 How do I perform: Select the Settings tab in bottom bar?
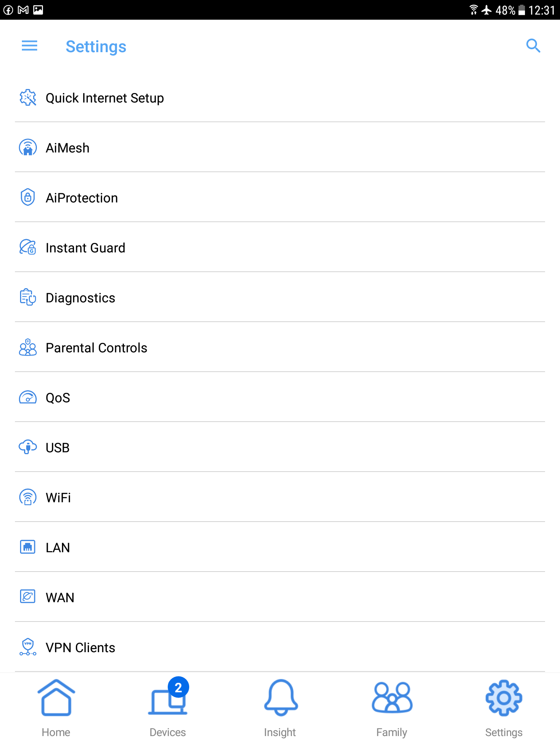(504, 708)
